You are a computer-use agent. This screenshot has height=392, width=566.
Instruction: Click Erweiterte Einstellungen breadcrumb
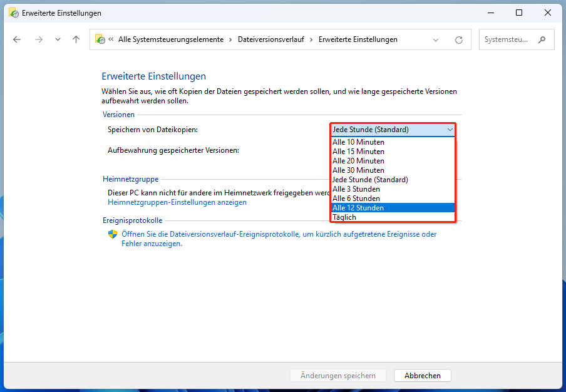click(x=358, y=39)
